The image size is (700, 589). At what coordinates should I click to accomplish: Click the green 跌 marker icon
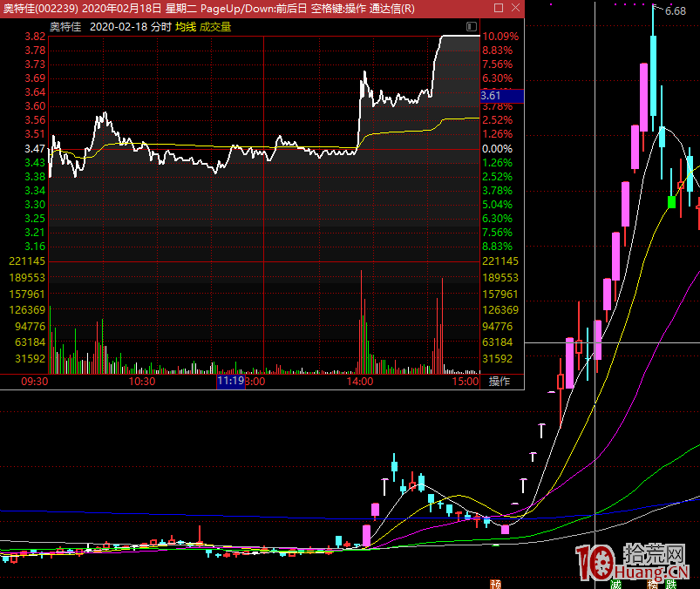pos(672,584)
